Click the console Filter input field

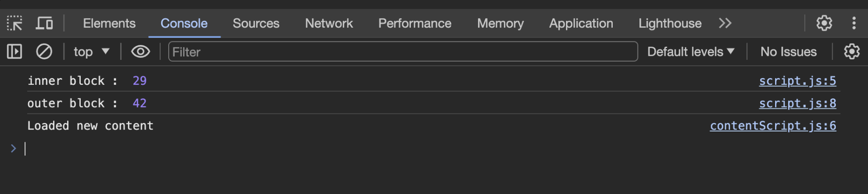(x=402, y=52)
